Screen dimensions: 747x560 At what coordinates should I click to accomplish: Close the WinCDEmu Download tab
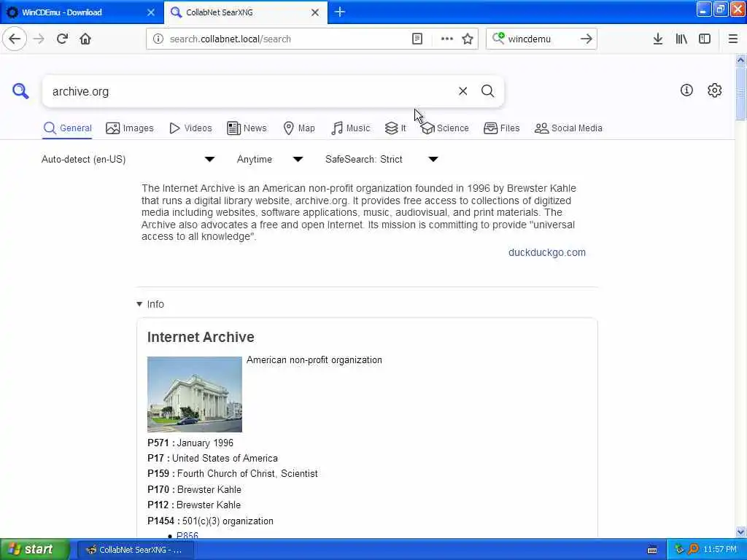click(x=151, y=12)
